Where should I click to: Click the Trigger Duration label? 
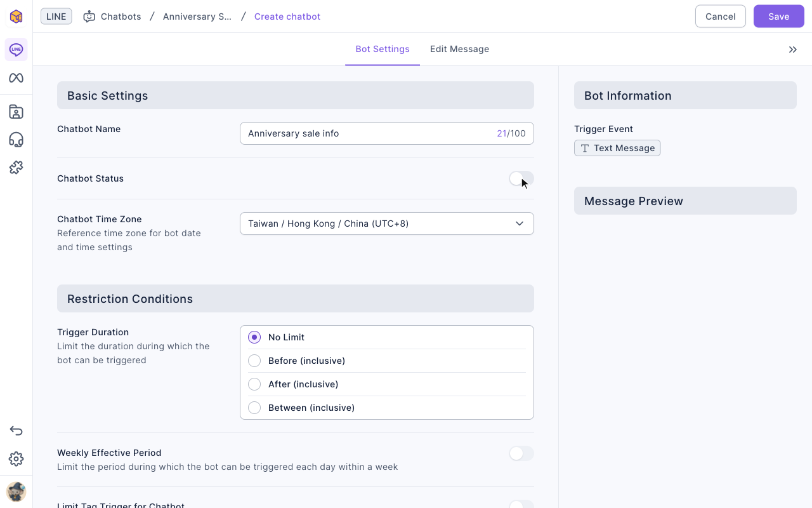click(x=93, y=332)
